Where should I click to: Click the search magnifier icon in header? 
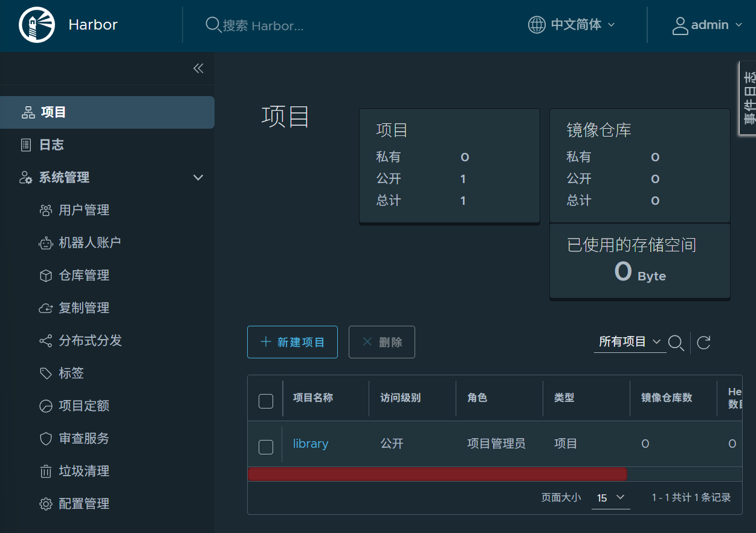click(213, 25)
